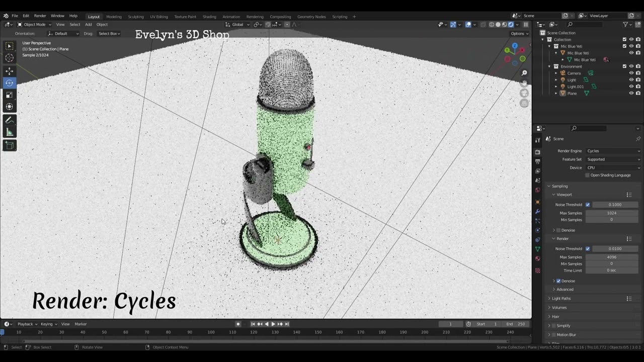Switch to the Geometry Nodes workspace tab

pyautogui.click(x=311, y=17)
